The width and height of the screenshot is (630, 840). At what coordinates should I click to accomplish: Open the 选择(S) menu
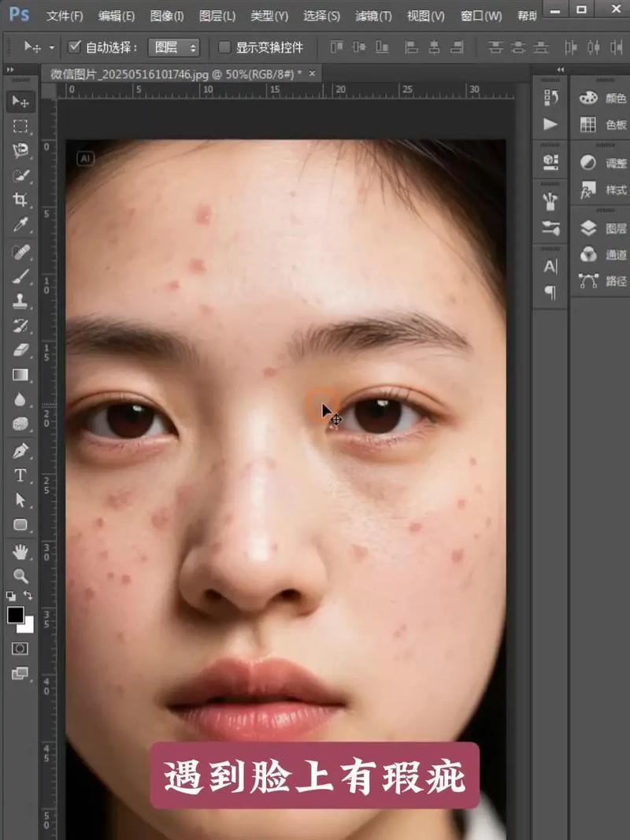[321, 16]
